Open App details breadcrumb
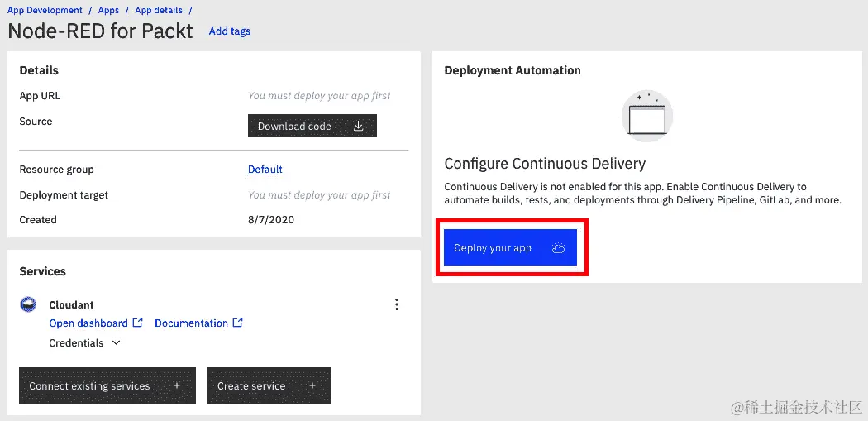Viewport: 868px width, 421px height. [x=159, y=10]
